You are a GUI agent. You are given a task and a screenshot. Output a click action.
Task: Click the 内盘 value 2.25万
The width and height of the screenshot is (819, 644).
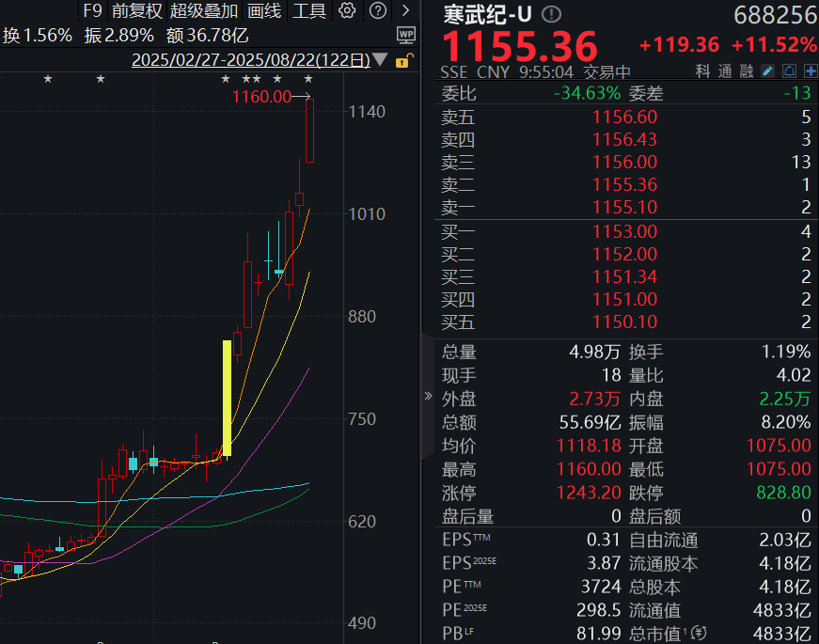[x=784, y=399]
